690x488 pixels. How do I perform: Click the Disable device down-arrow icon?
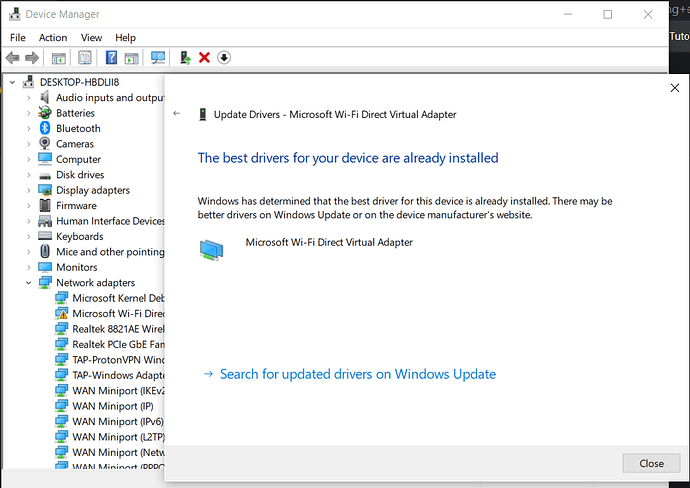pos(224,58)
